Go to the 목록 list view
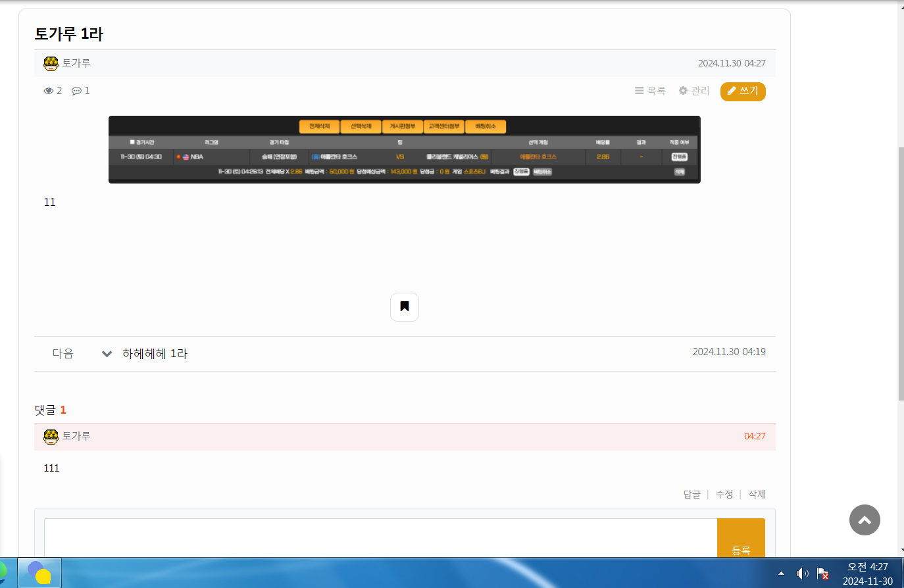Viewport: 904px width, 588px height. tap(650, 91)
